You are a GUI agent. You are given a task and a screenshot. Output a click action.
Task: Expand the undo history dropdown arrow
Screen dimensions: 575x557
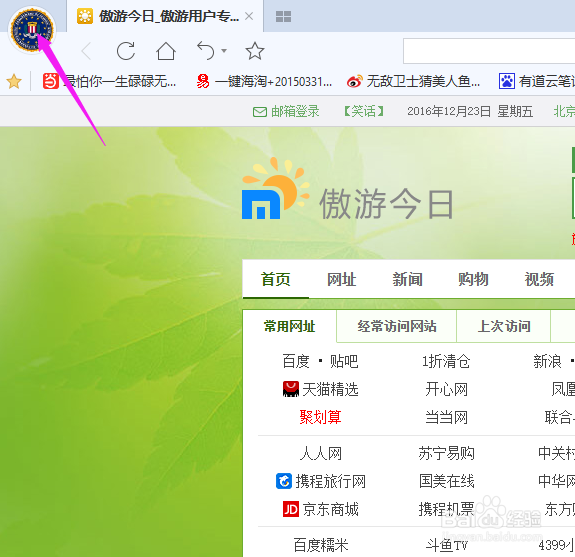(224, 51)
